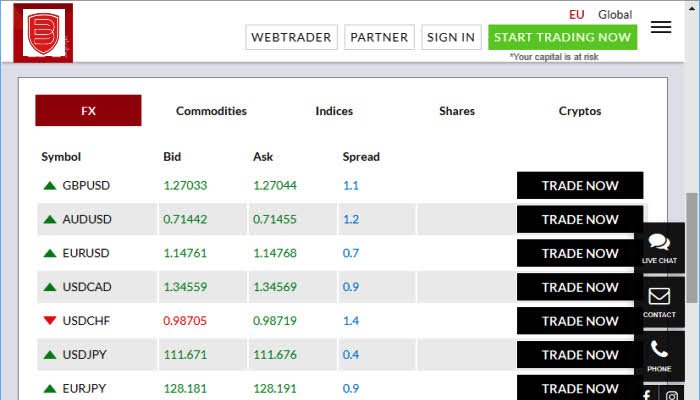The width and height of the screenshot is (700, 400).
Task: Click the Contact envelope icon
Action: 659,301
